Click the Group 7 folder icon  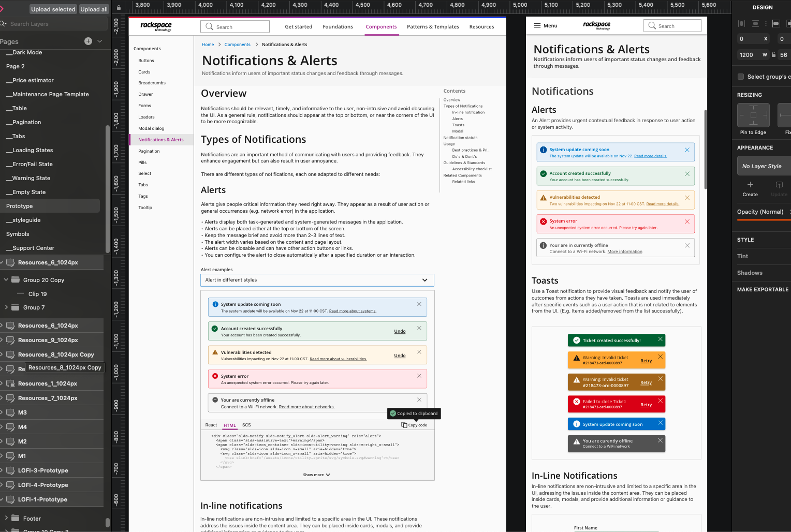point(16,307)
